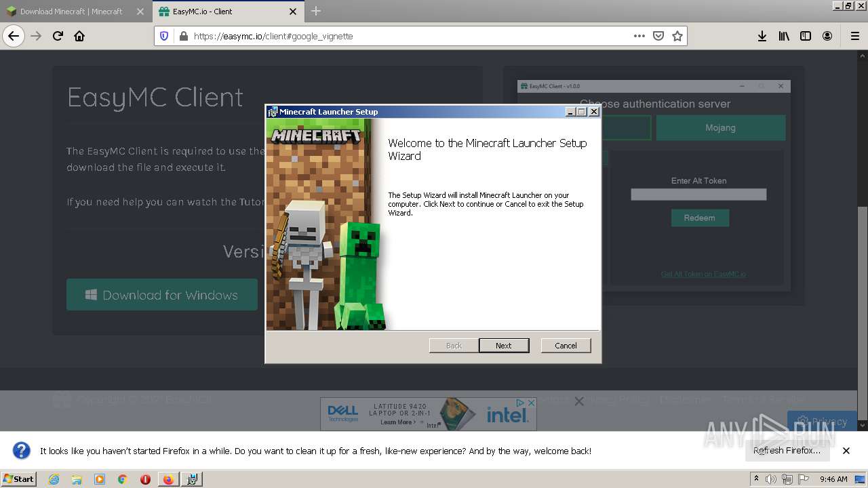Image resolution: width=868 pixels, height=488 pixels.
Task: Open the Windows Start menu
Action: [19, 479]
